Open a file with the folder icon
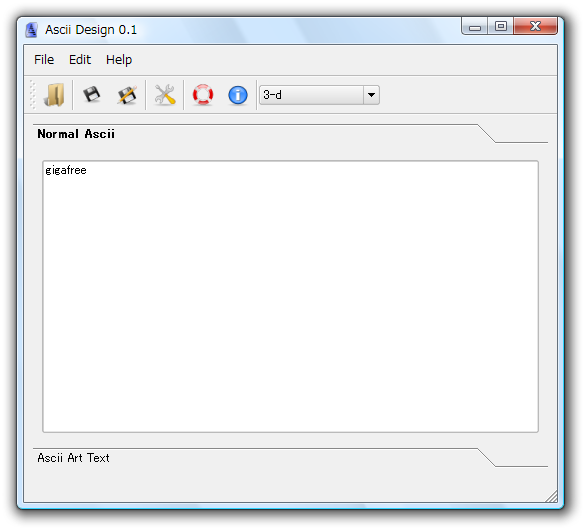Viewport: 586px width, 531px height. point(55,95)
